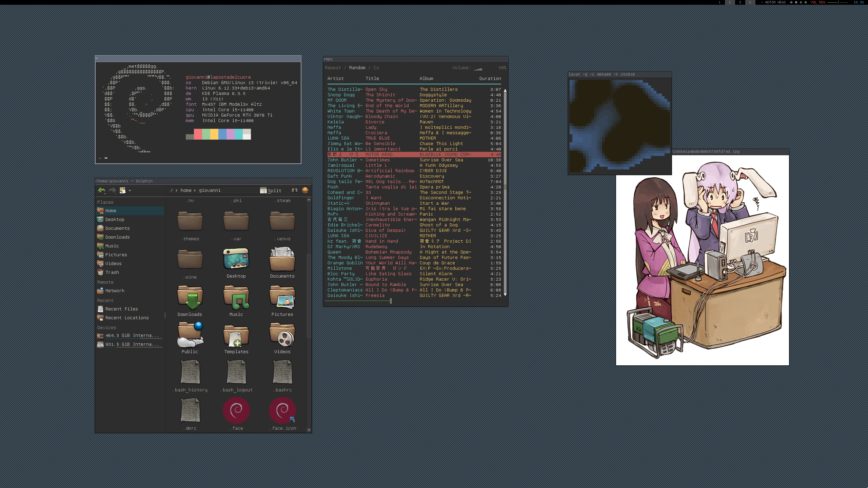This screenshot has height=488, width=868.
Task: Click 'home' in Dolphin breadcrumb path
Action: coord(186,190)
